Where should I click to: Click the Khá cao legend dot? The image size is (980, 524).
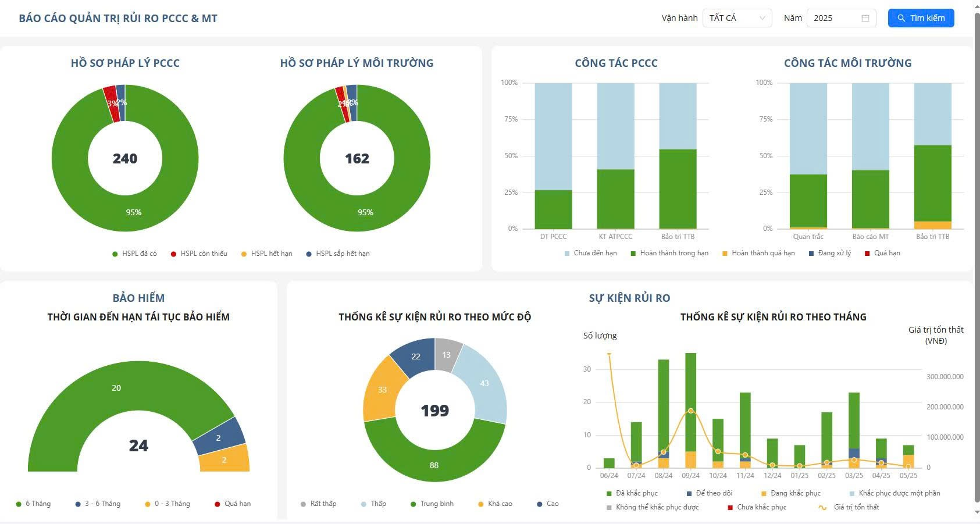[481, 504]
